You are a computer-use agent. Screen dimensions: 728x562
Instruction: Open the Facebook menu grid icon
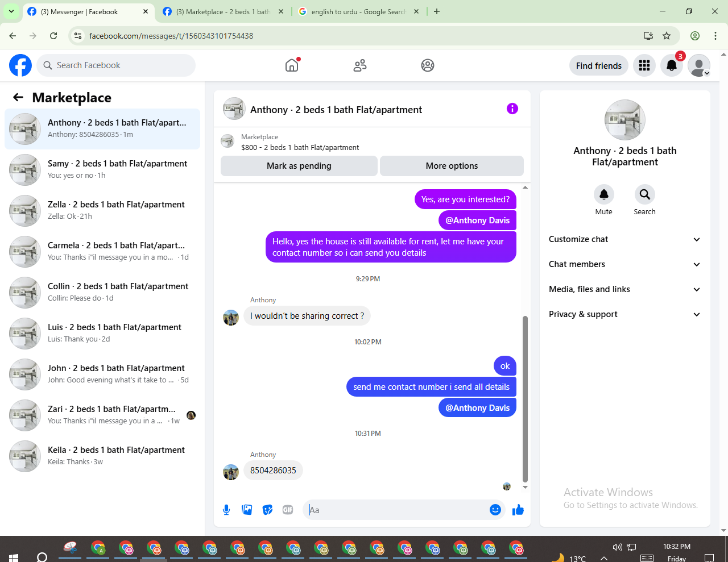(x=644, y=65)
